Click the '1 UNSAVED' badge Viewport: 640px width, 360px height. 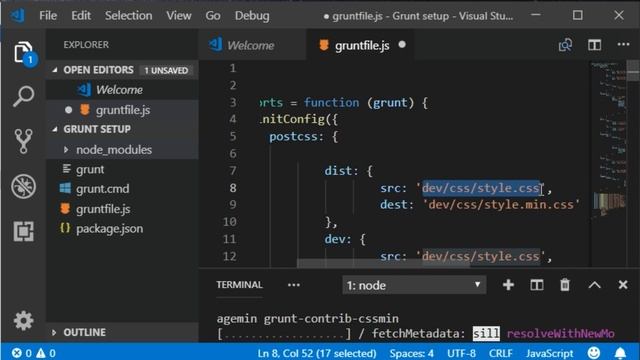(166, 70)
